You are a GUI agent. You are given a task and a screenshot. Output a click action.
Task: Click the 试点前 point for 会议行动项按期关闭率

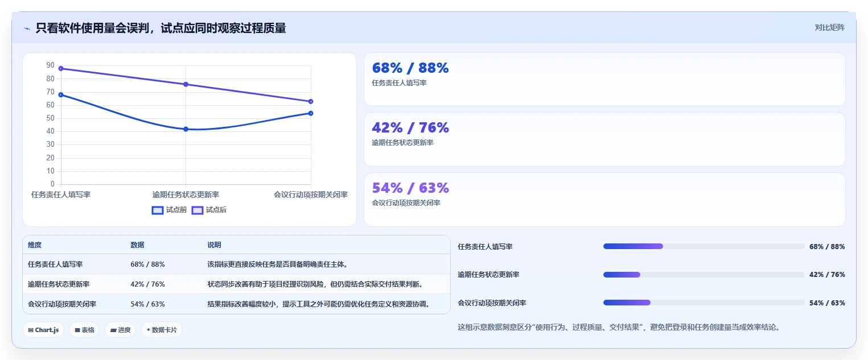click(x=311, y=113)
